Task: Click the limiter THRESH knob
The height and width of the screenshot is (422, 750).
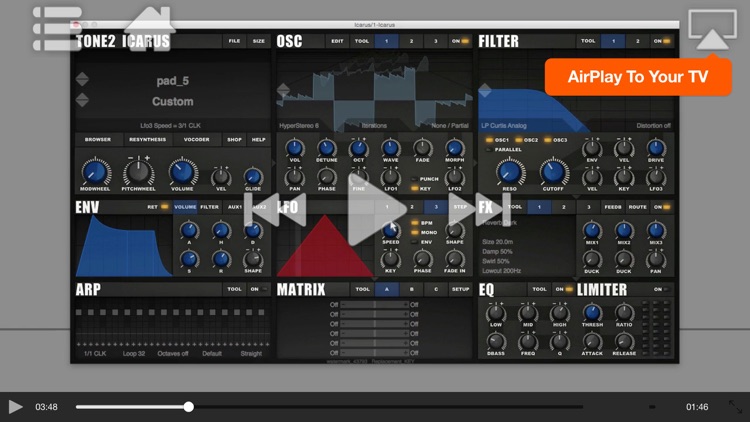Action: [x=592, y=312]
